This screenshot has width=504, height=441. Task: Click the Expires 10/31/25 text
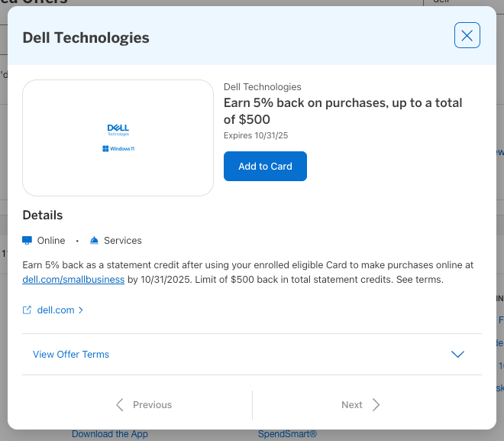point(255,135)
